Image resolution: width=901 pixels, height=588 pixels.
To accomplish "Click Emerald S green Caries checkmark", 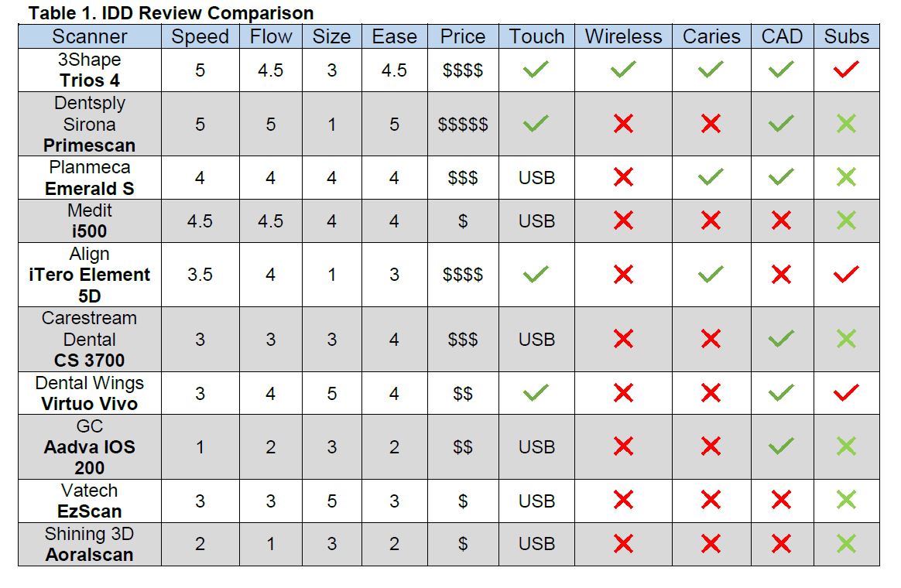I will 711,178.
